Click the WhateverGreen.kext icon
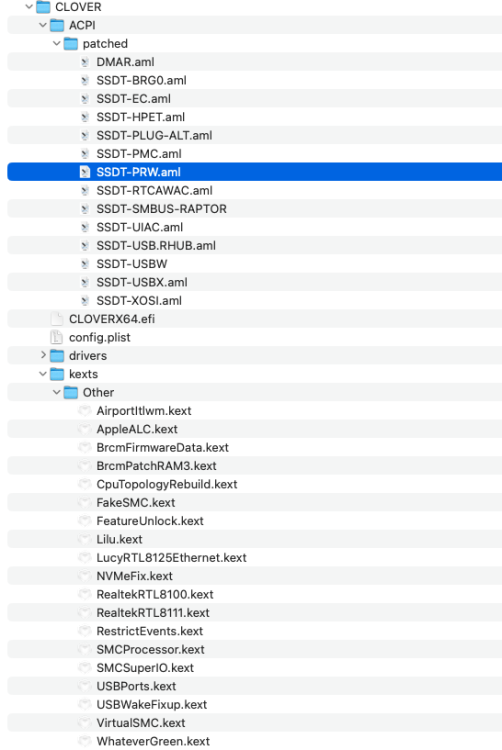The image size is (502, 750). [85, 741]
